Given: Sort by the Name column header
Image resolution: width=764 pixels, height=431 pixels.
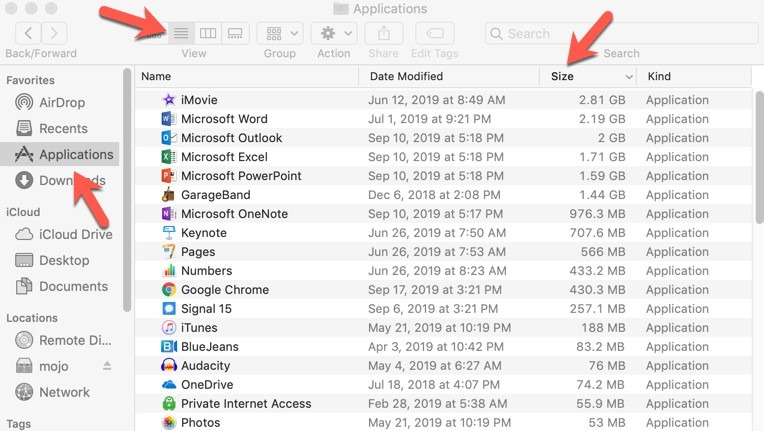Looking at the screenshot, I should tap(156, 76).
